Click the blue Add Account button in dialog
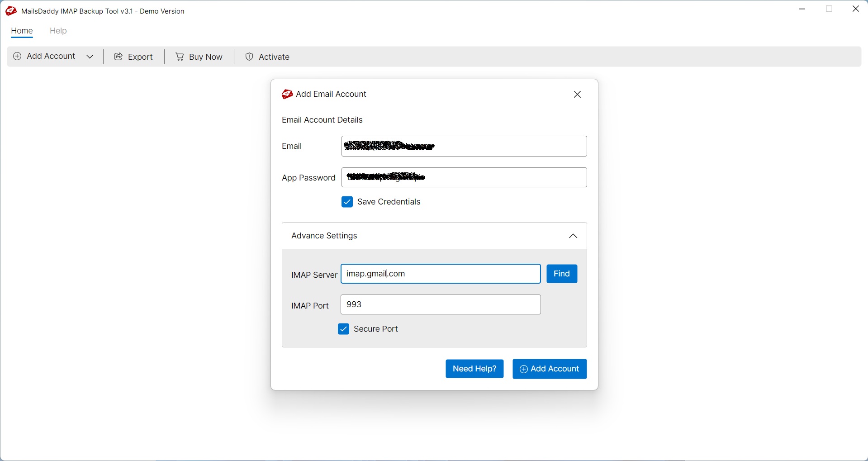The image size is (868, 461). (x=550, y=369)
